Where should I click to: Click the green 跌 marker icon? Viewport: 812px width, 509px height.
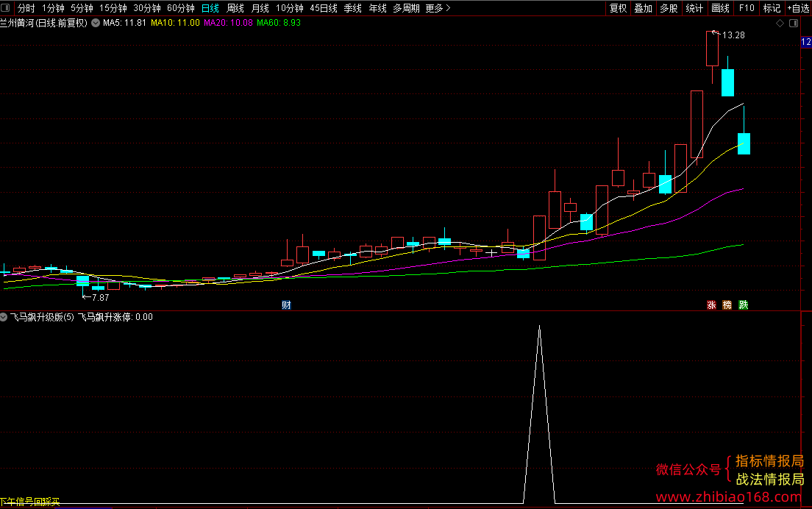tap(743, 305)
